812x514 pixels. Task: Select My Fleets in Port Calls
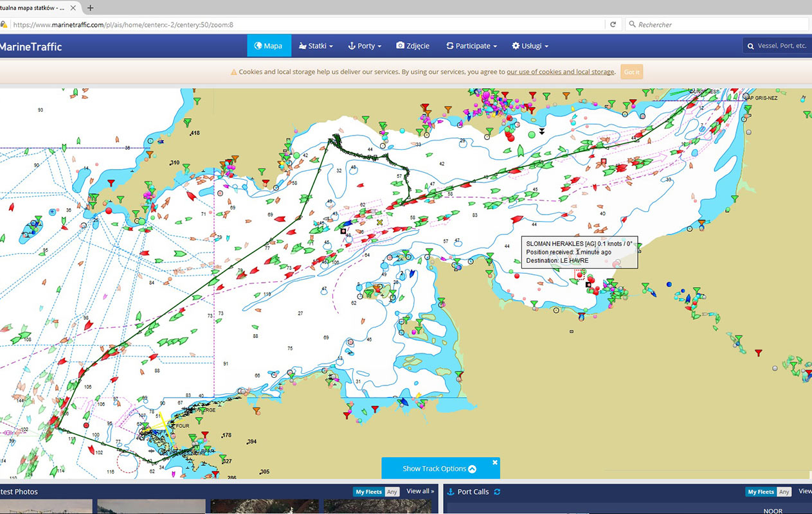761,492
